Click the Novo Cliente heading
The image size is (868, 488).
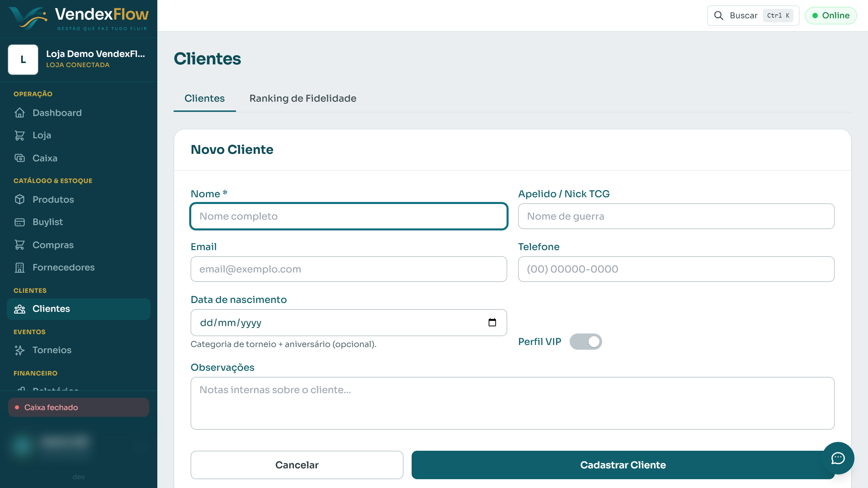[232, 149]
